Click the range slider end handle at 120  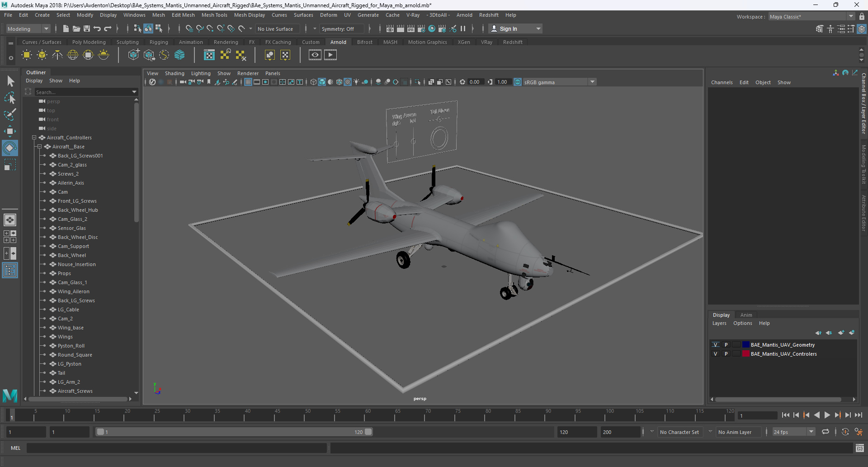(368, 432)
